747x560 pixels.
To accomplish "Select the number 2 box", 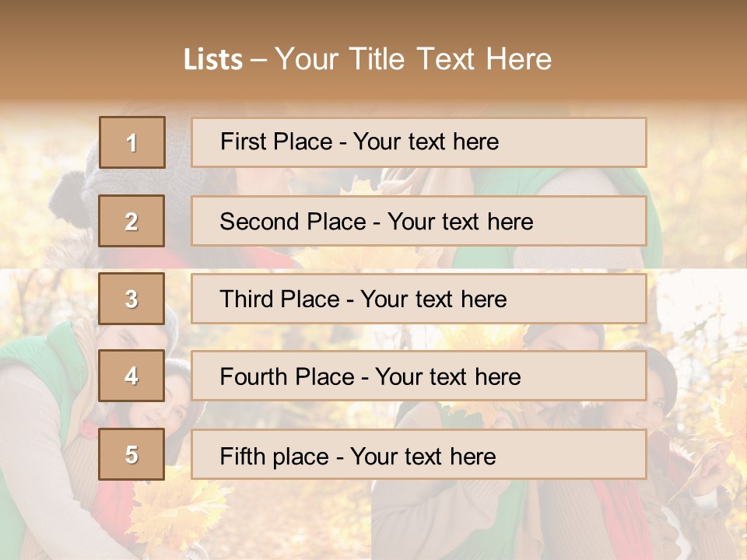I will pos(132,221).
